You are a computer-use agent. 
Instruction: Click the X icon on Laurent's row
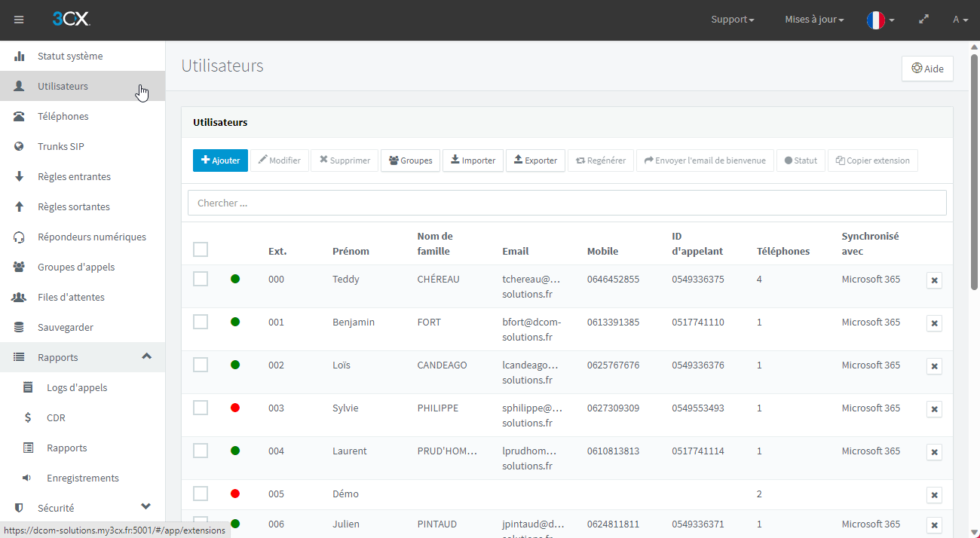point(934,452)
